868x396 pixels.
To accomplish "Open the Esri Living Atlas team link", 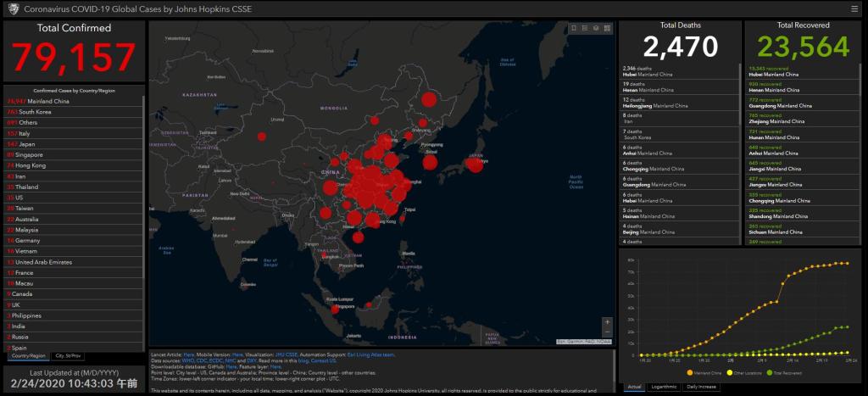I will point(372,354).
